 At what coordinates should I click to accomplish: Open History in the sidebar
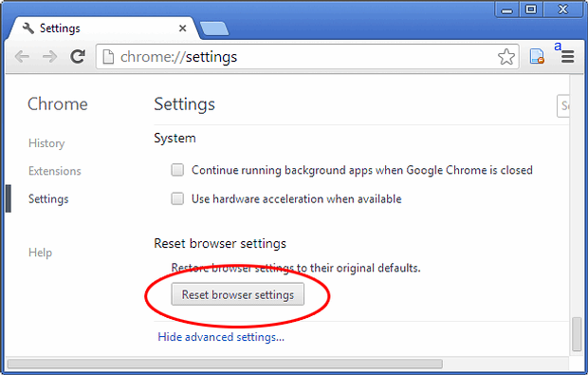pyautogui.click(x=46, y=143)
